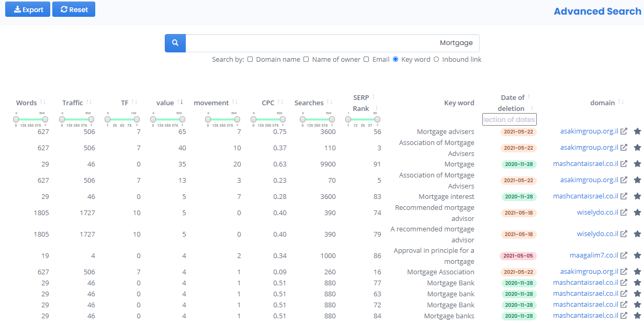The image size is (644, 323).
Task: Open external link for maagalim7.co.il
Action: (x=624, y=255)
